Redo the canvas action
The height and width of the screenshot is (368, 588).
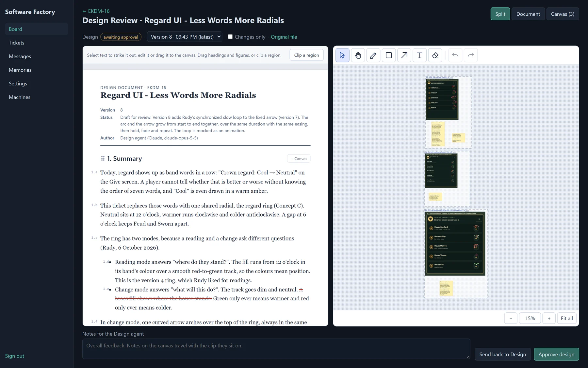pyautogui.click(x=471, y=55)
